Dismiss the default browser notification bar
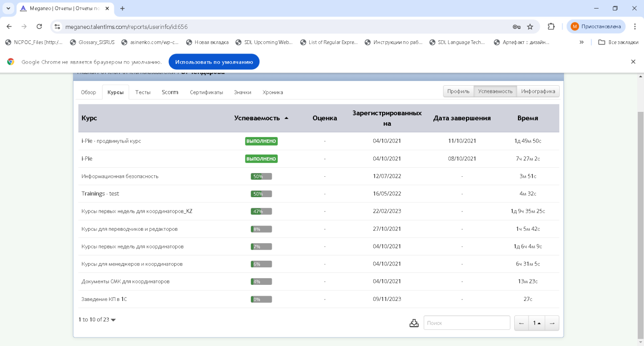Viewport: 644px width, 346px height. (633, 62)
